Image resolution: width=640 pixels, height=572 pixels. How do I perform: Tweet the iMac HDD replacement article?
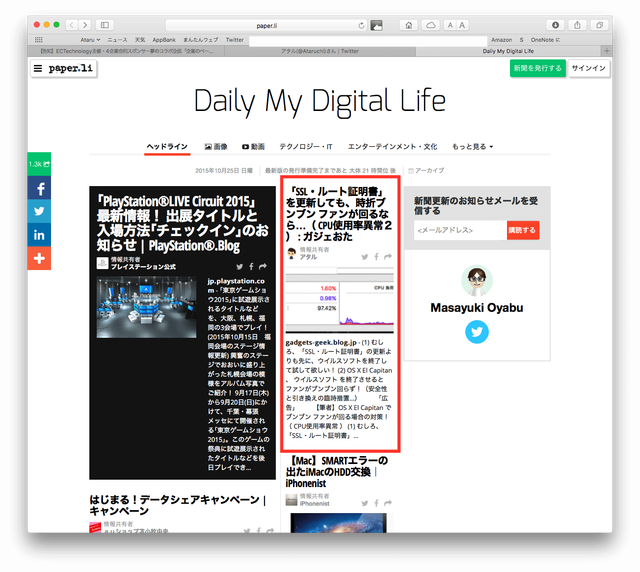(x=364, y=503)
